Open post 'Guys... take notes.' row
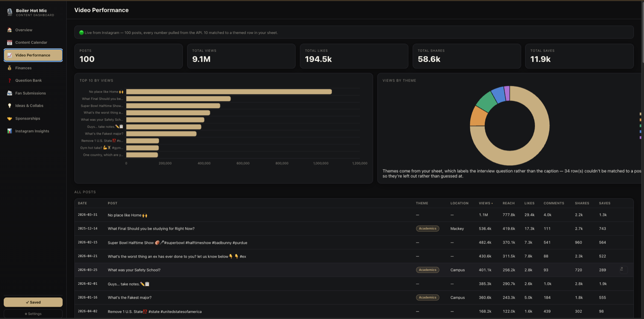The image size is (644, 319). pyautogui.click(x=354, y=284)
